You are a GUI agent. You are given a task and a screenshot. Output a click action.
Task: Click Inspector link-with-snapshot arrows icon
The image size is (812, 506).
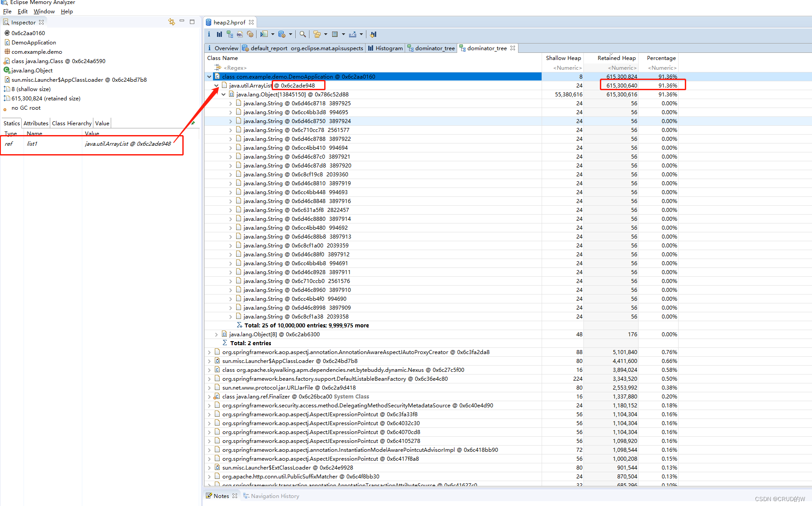pyautogui.click(x=172, y=22)
